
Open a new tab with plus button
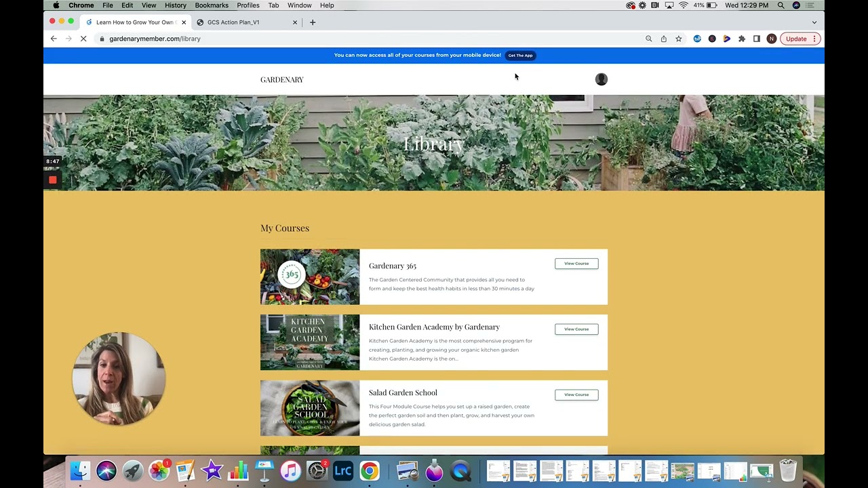313,22
